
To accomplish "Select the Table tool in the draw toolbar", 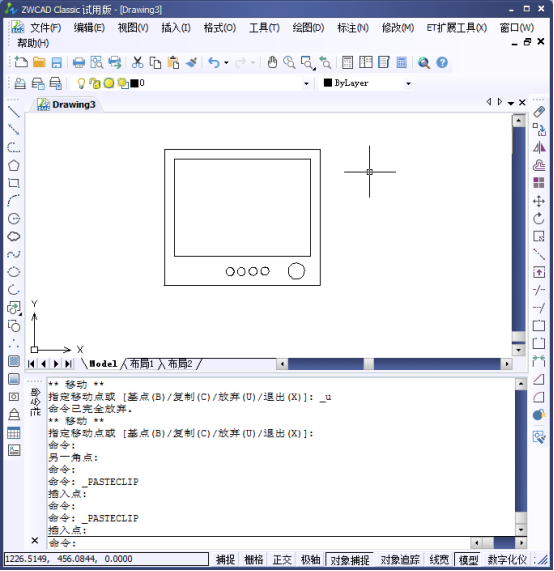I will click(14, 433).
